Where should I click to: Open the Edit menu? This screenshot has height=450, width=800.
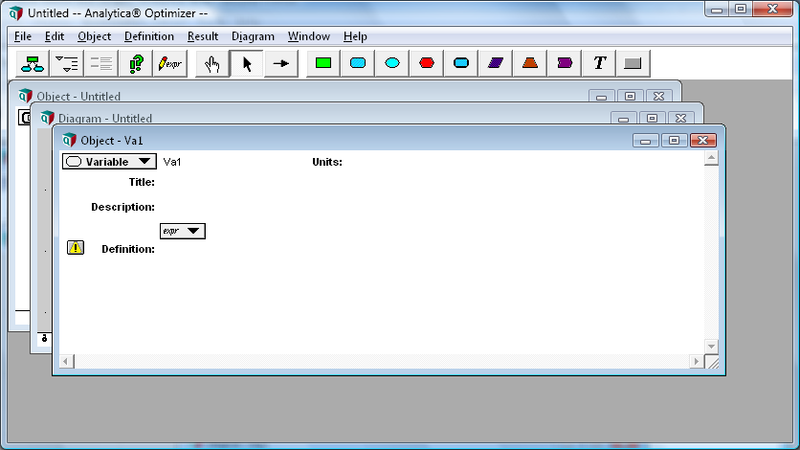[x=55, y=37]
